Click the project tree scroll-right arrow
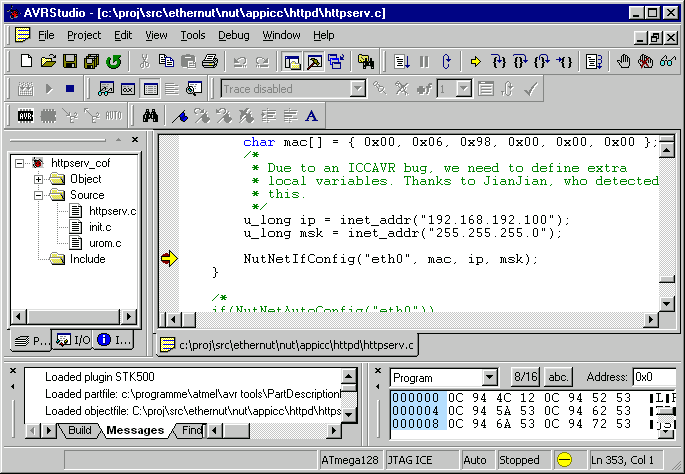Viewport: 685px width, 474px height. [x=129, y=316]
